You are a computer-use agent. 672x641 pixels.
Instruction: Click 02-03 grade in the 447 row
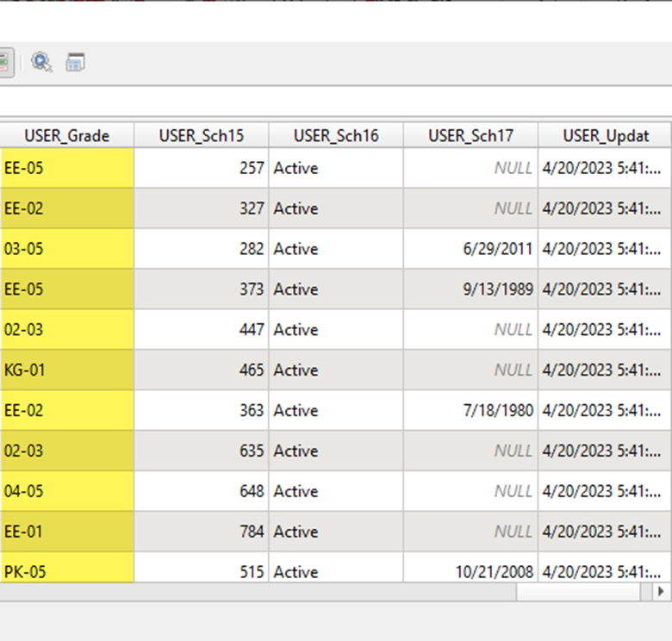[67, 329]
